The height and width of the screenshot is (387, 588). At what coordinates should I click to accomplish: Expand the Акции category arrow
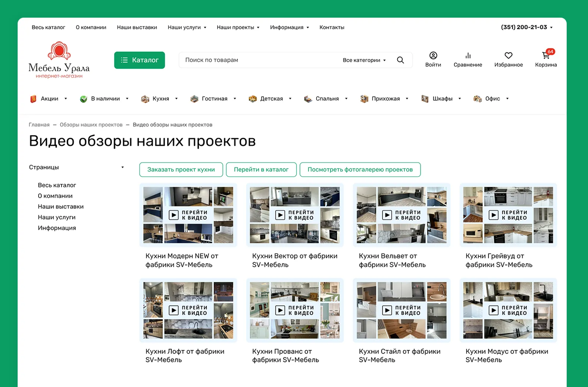[66, 99]
